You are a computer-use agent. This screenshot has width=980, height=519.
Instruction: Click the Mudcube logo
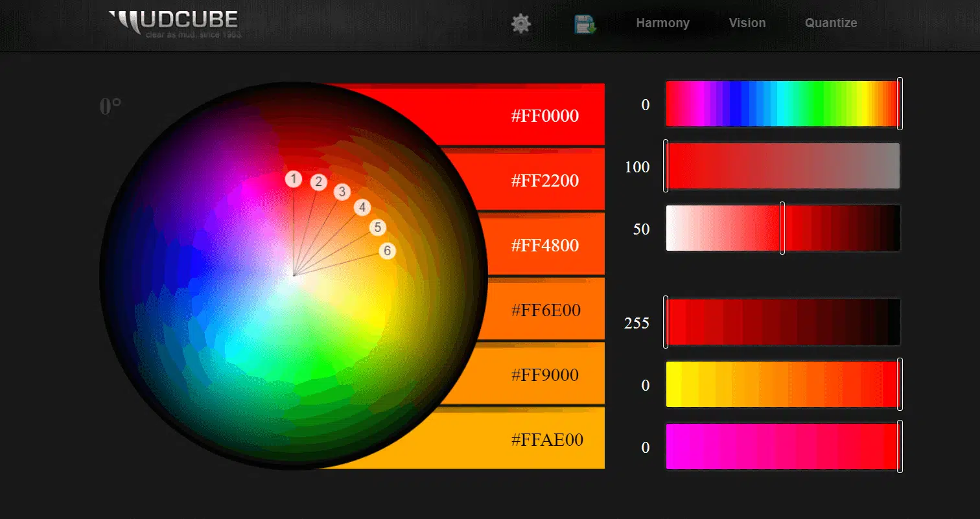pyautogui.click(x=175, y=23)
